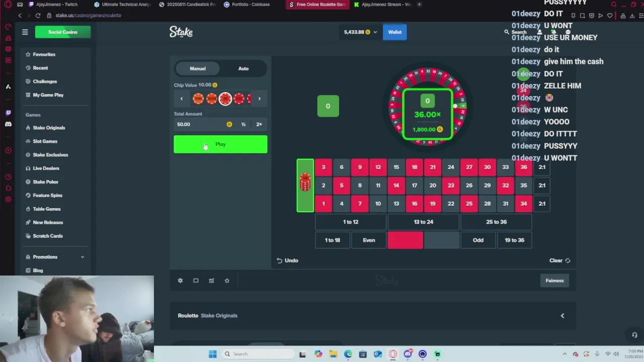Viewport: 644px width, 362px height.
Task: Open Microsoft Store from taskbar
Action: tap(363, 354)
